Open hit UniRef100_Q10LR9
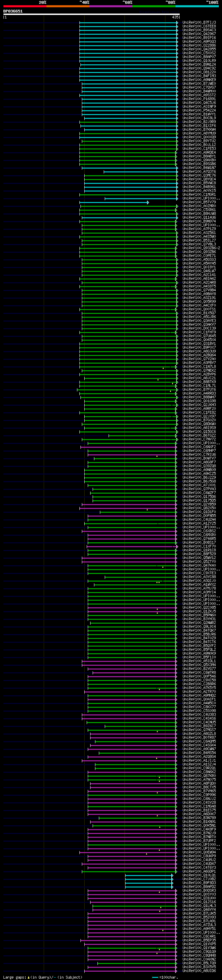Viewport: 222px width, 980px height. (199, 60)
